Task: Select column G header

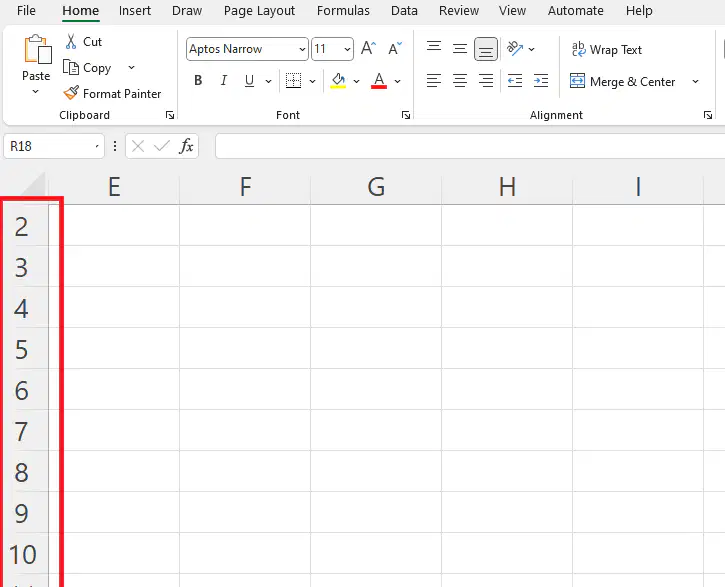Action: point(376,187)
